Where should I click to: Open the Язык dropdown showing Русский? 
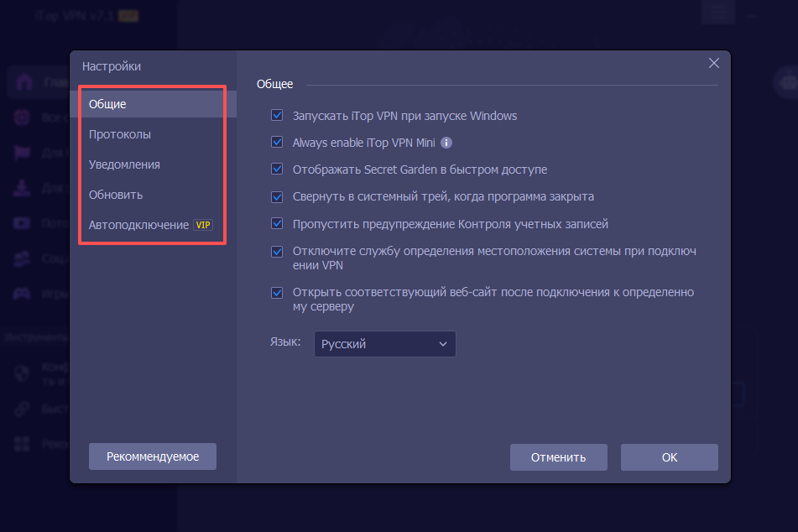(384, 344)
